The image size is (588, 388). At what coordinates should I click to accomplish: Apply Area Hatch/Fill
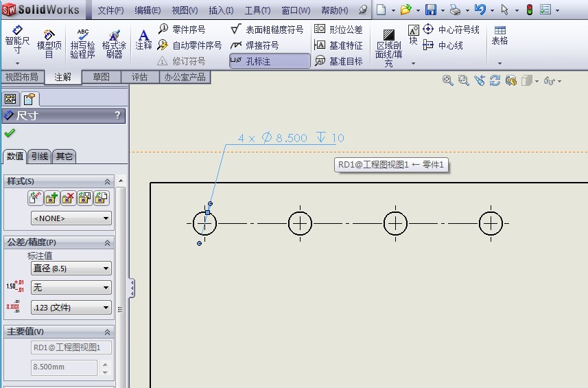389,48
